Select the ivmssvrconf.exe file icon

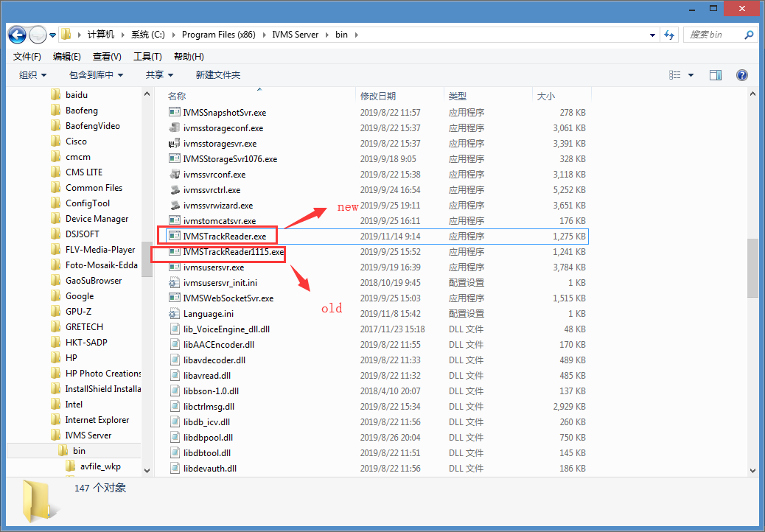(174, 174)
